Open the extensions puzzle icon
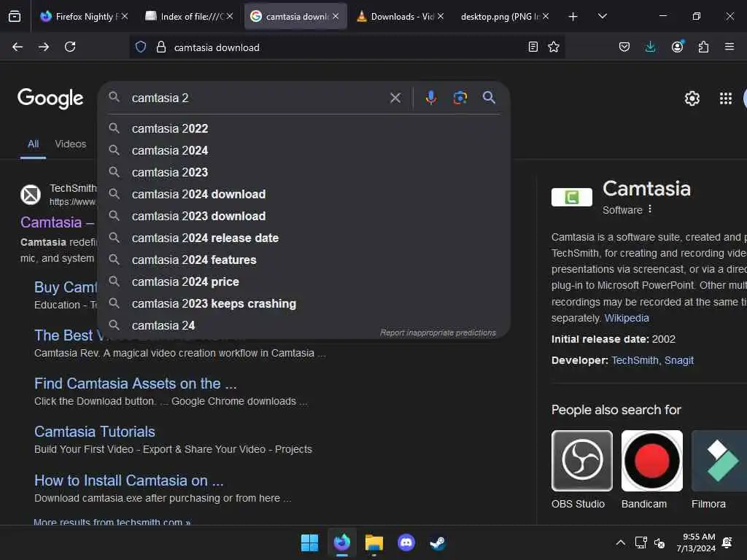747x560 pixels. pyautogui.click(x=703, y=47)
